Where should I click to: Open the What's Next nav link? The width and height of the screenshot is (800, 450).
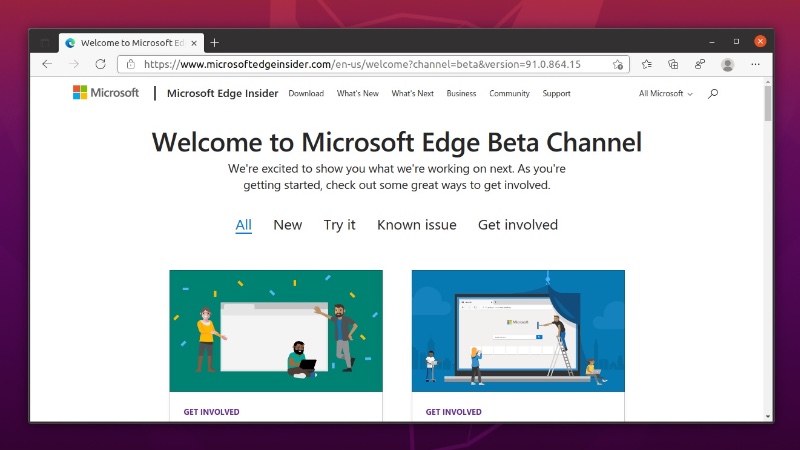click(x=412, y=94)
